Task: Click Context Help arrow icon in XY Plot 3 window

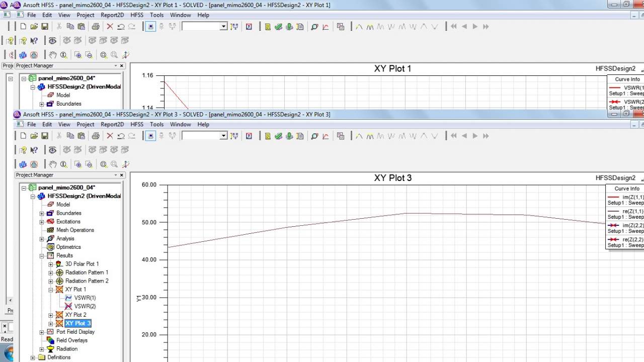Action: (34, 150)
